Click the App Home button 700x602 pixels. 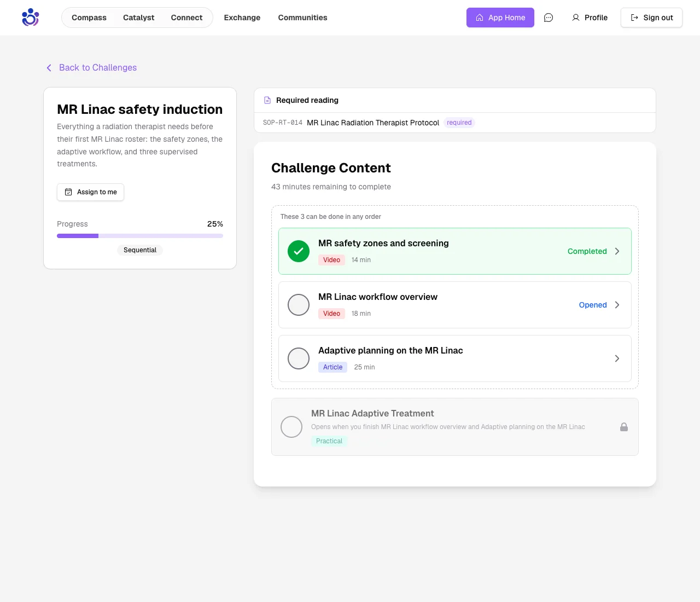500,18
